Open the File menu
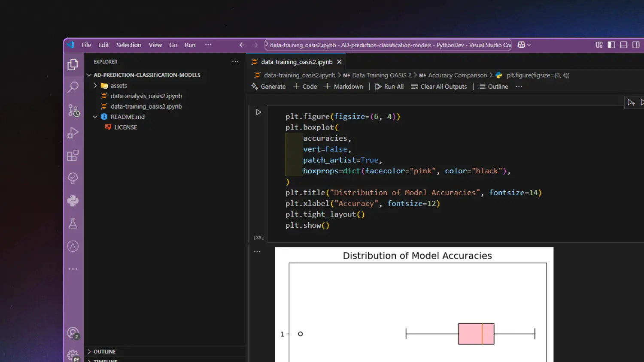The height and width of the screenshot is (362, 644). [86, 45]
